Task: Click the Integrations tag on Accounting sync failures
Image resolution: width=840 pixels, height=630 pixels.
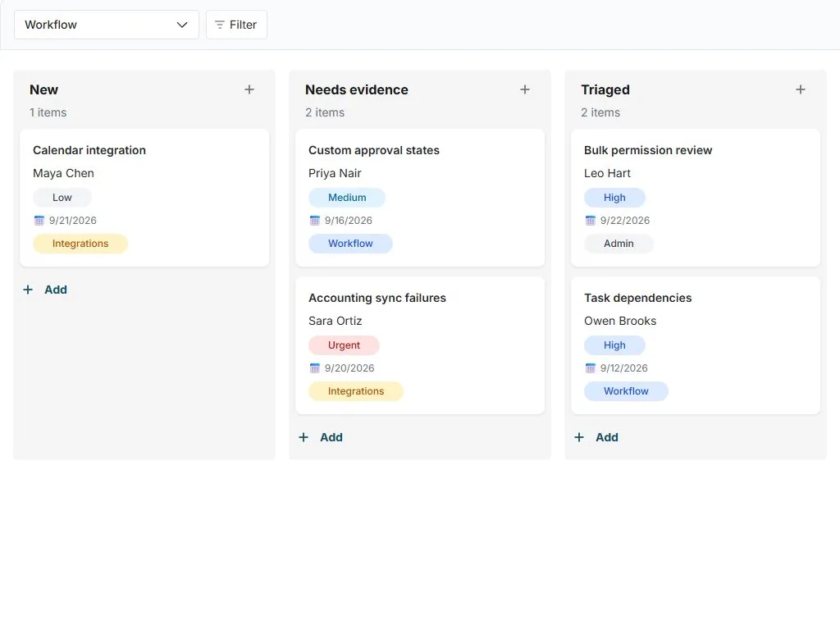Action: (356, 391)
